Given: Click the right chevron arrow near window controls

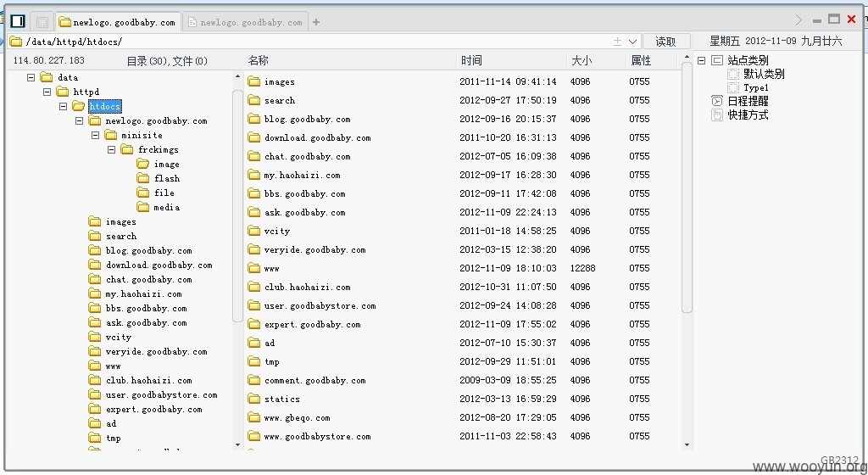Looking at the screenshot, I should pyautogui.click(x=798, y=20).
